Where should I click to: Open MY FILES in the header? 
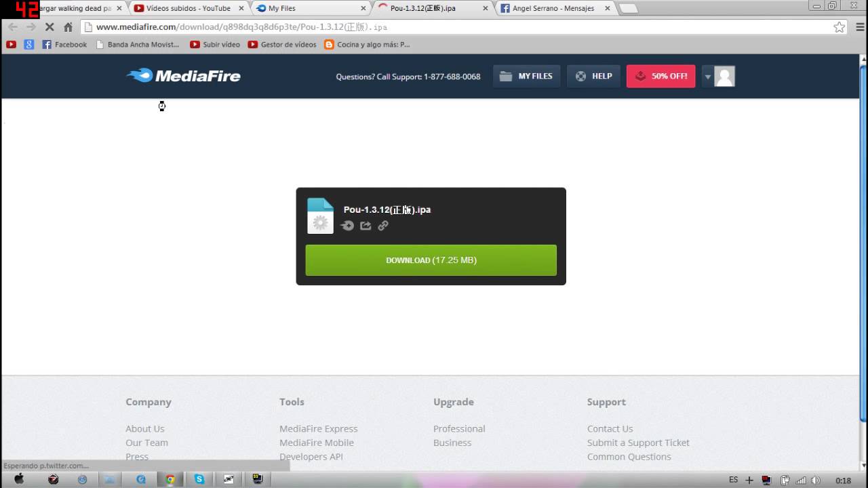(x=526, y=76)
